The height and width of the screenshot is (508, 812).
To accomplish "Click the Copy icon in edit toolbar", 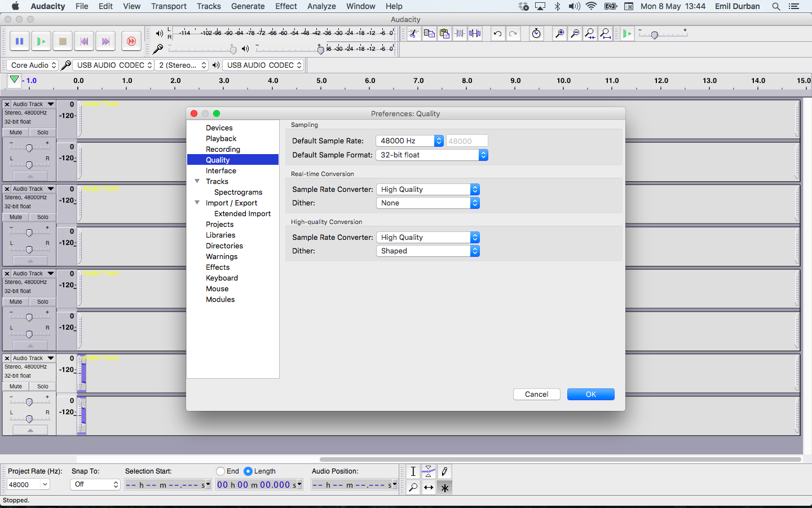I will [x=429, y=33].
